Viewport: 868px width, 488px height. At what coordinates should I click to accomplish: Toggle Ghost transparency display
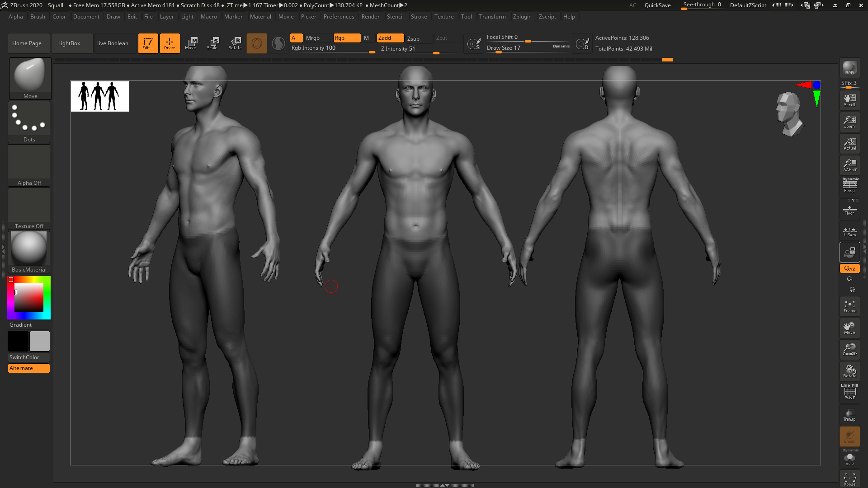click(x=849, y=436)
